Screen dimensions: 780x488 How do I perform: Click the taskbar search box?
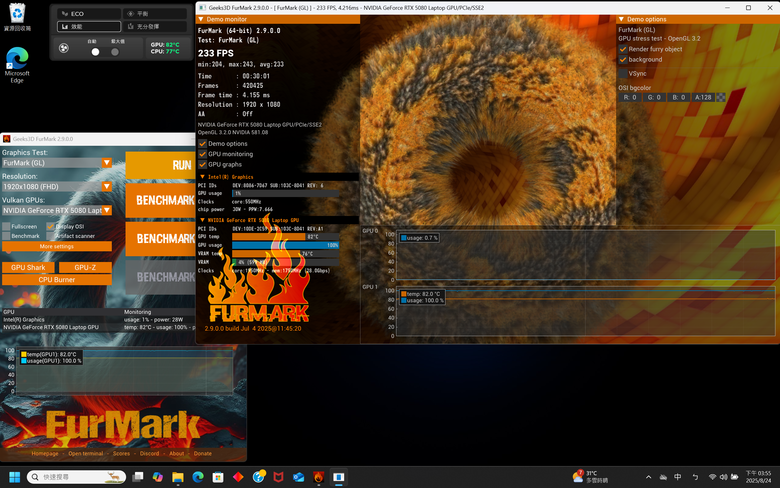click(76, 477)
